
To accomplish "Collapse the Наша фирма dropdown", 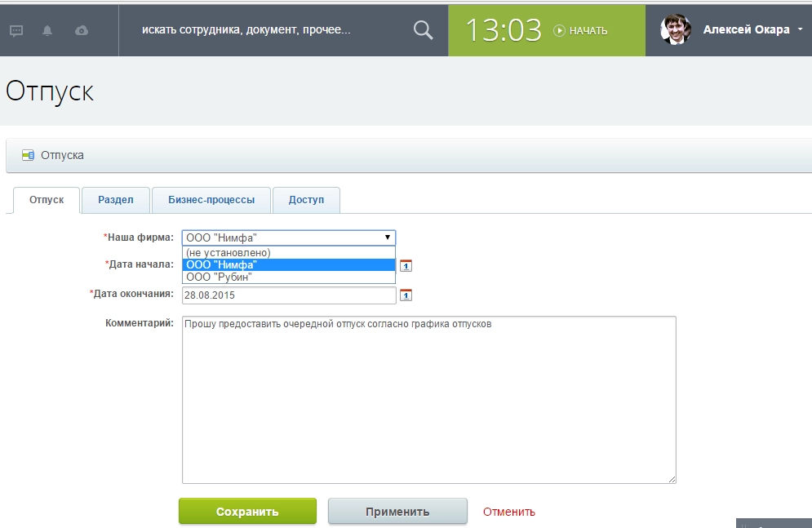I will [387, 237].
